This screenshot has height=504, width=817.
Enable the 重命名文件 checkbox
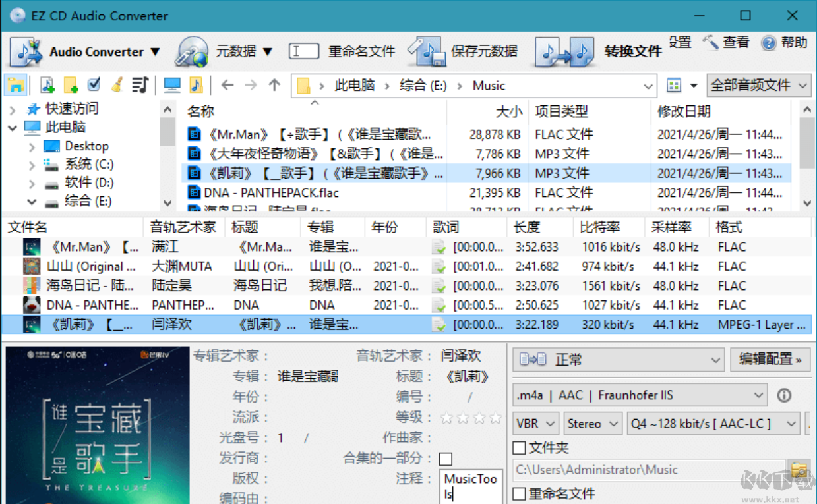pos(519,493)
